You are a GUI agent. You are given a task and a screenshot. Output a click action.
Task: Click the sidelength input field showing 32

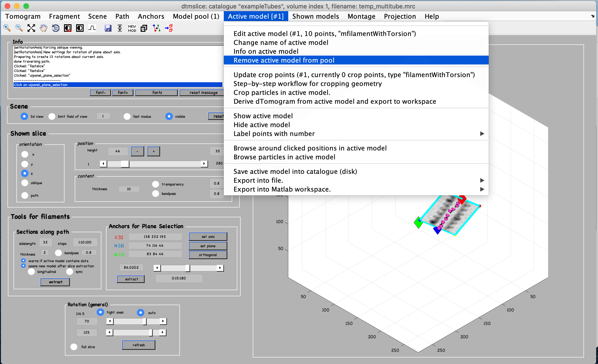point(45,242)
